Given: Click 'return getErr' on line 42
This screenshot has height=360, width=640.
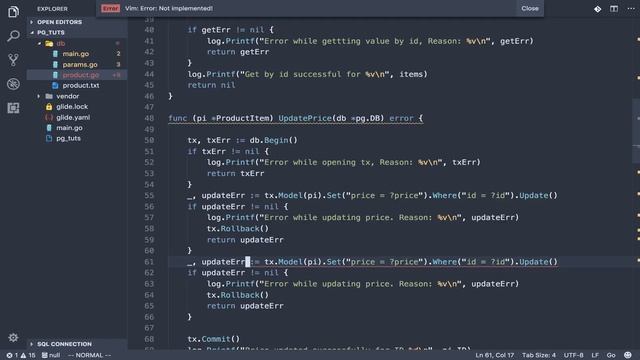Looking at the screenshot, I should point(238,52).
